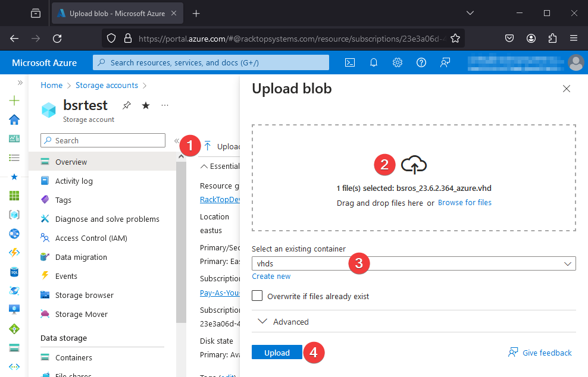Star bsrtest as a favorite
Viewport: 588px width, 377px height.
coord(145,105)
